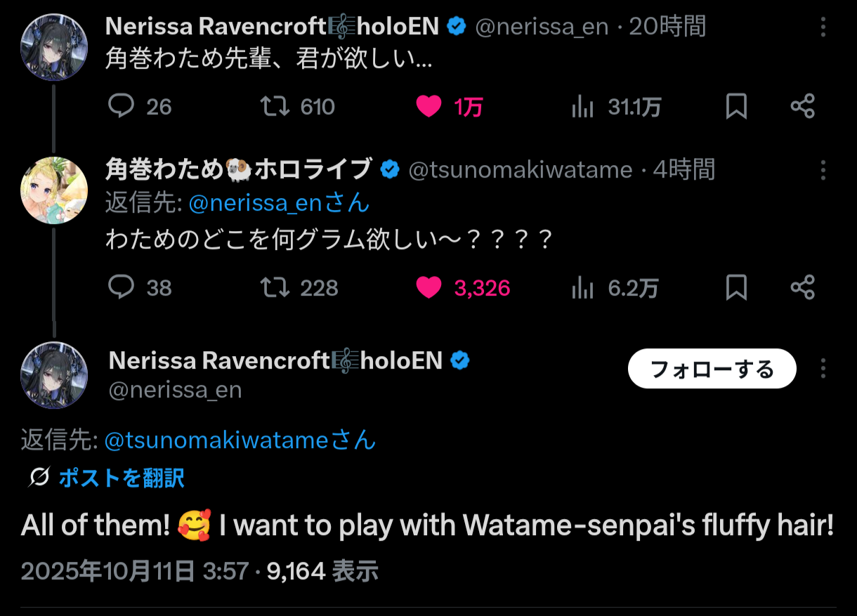Image resolution: width=857 pixels, height=616 pixels.
Task: Click ポストを翻訳 to translate post
Action: (121, 478)
